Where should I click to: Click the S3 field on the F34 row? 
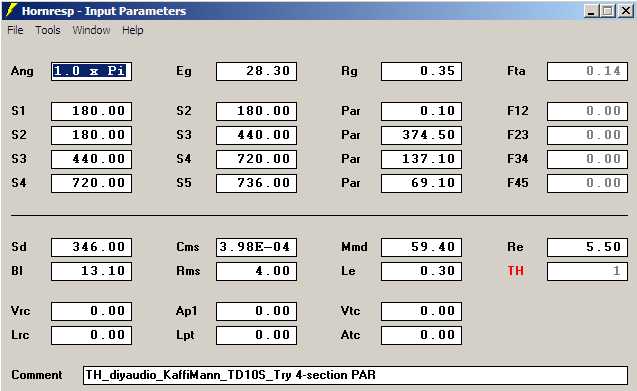click(x=91, y=159)
